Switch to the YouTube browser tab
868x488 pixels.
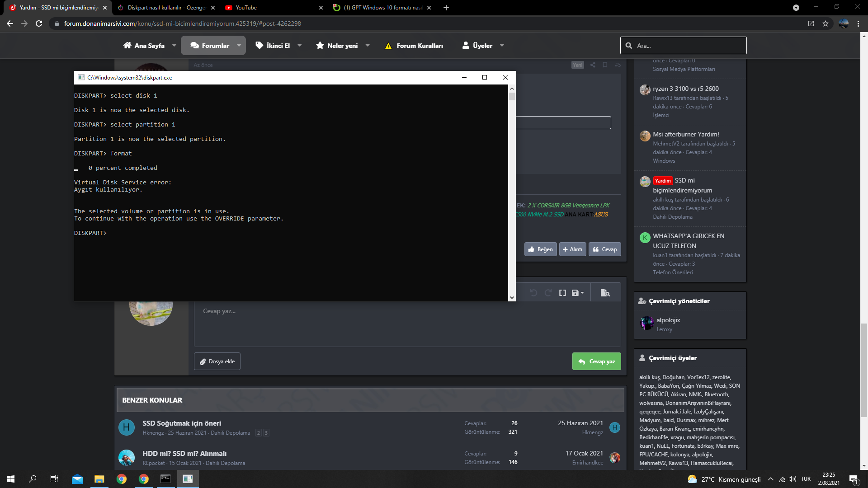274,8
